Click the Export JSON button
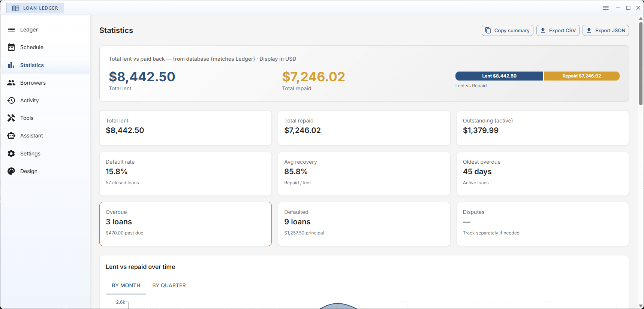Viewport: 644px width, 309px height. click(x=605, y=30)
